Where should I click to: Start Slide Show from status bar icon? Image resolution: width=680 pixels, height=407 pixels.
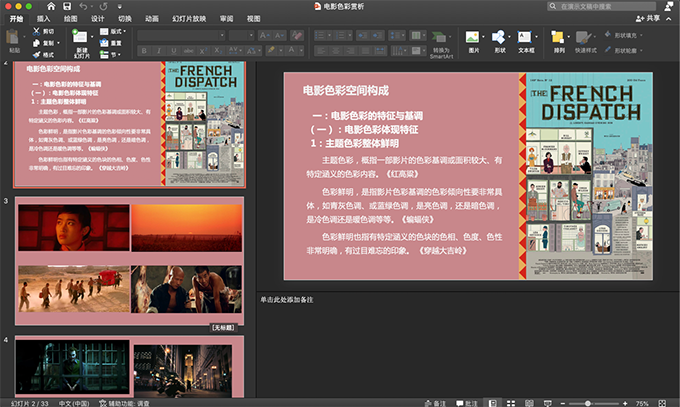[547, 403]
